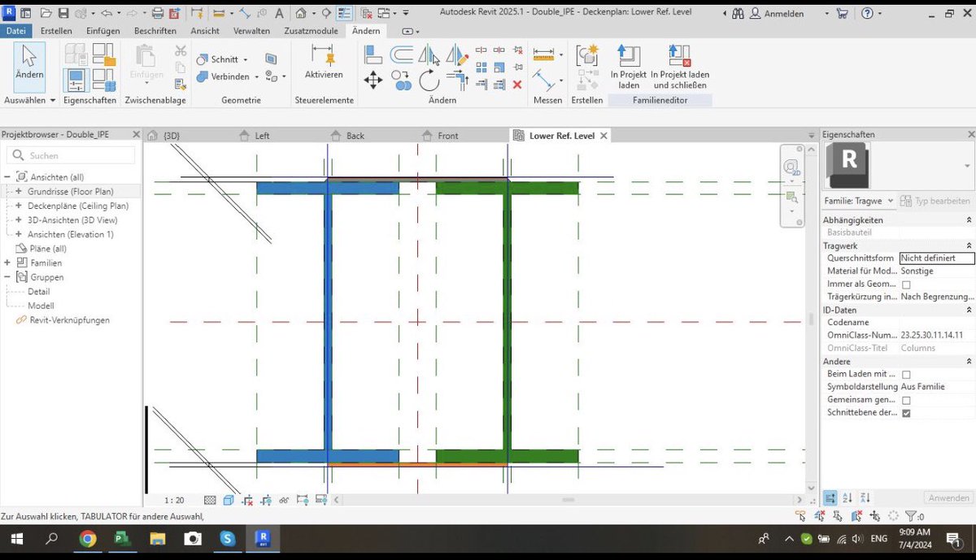Expand Deckenpläne (Ceiling Plan) tree node
This screenshot has height=560, width=976.
pos(19,206)
